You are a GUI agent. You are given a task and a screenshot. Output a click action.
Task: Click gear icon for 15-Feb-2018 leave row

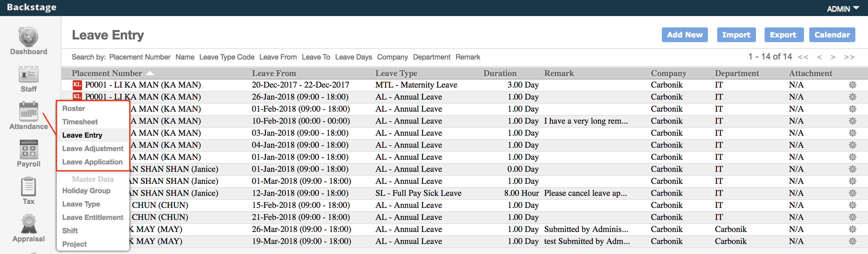853,205
